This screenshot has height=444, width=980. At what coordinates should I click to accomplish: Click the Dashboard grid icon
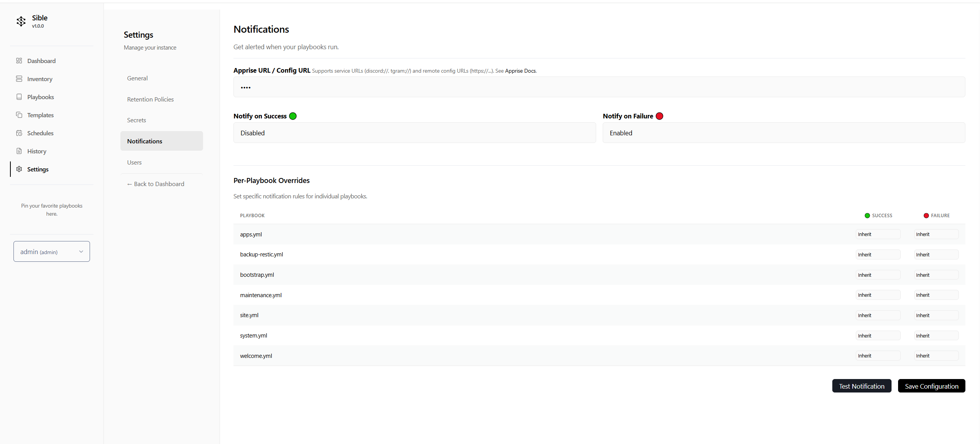click(19, 61)
